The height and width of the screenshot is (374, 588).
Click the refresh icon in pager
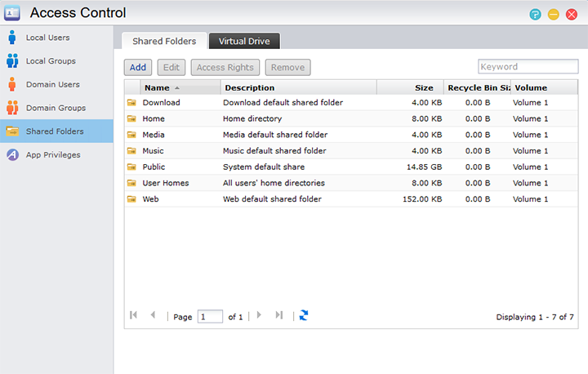[304, 315]
